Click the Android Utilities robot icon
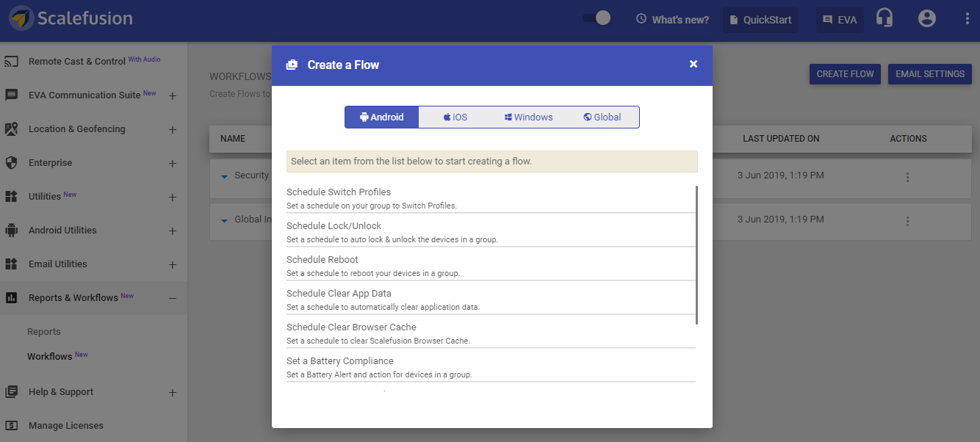980x442 pixels. pos(12,231)
